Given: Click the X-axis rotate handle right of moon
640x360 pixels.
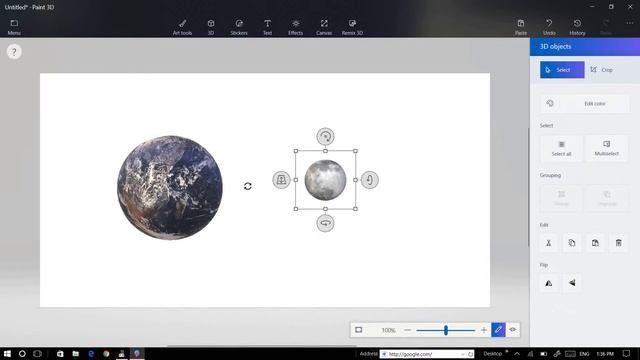Looking at the screenshot, I should coord(369,180).
